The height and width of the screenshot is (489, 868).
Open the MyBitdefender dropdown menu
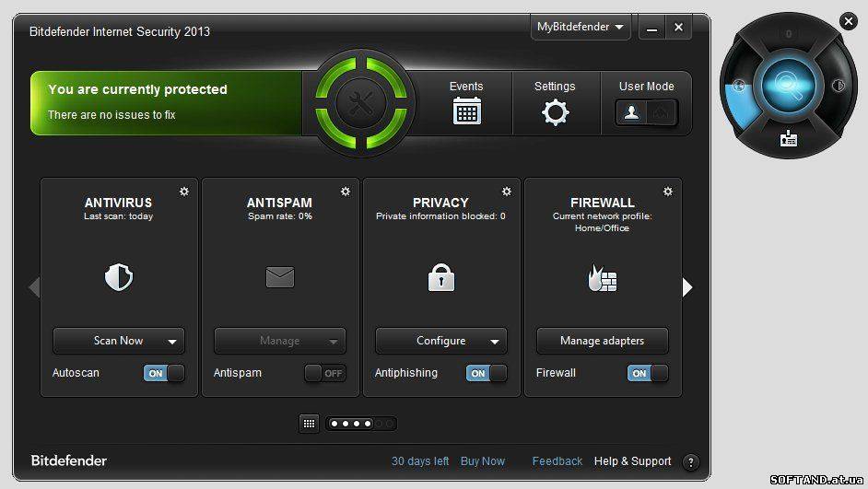tap(581, 27)
